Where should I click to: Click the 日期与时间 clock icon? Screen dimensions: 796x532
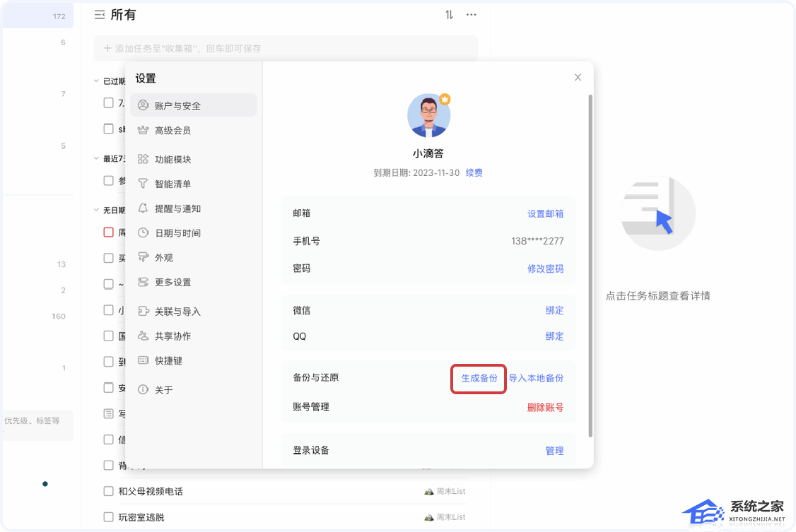143,232
